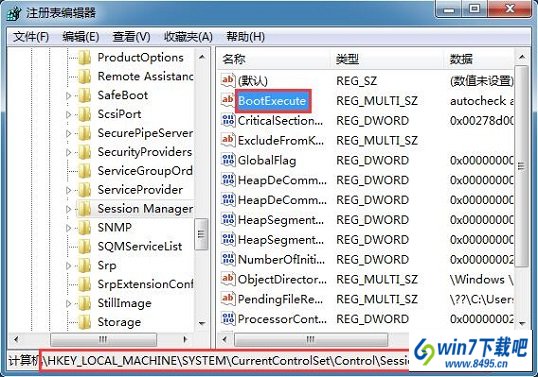Select the ServiceGroupOrder folder icon
538x377 pixels.
point(84,171)
